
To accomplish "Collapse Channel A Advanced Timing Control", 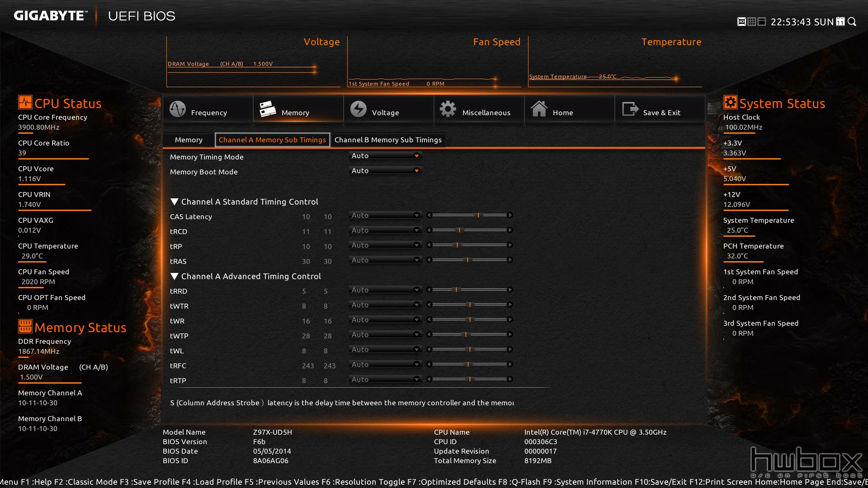I will pyautogui.click(x=175, y=276).
